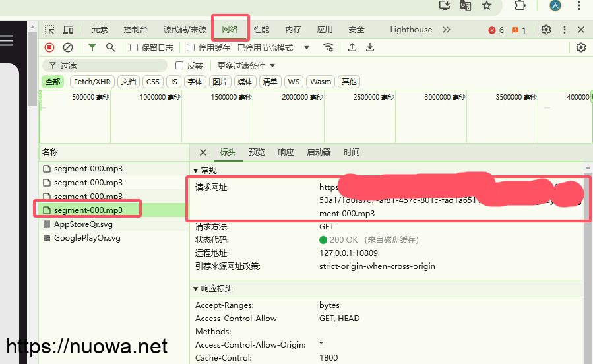This screenshot has height=364, width=593.
Task: Click the export HAR download icon
Action: (370, 47)
